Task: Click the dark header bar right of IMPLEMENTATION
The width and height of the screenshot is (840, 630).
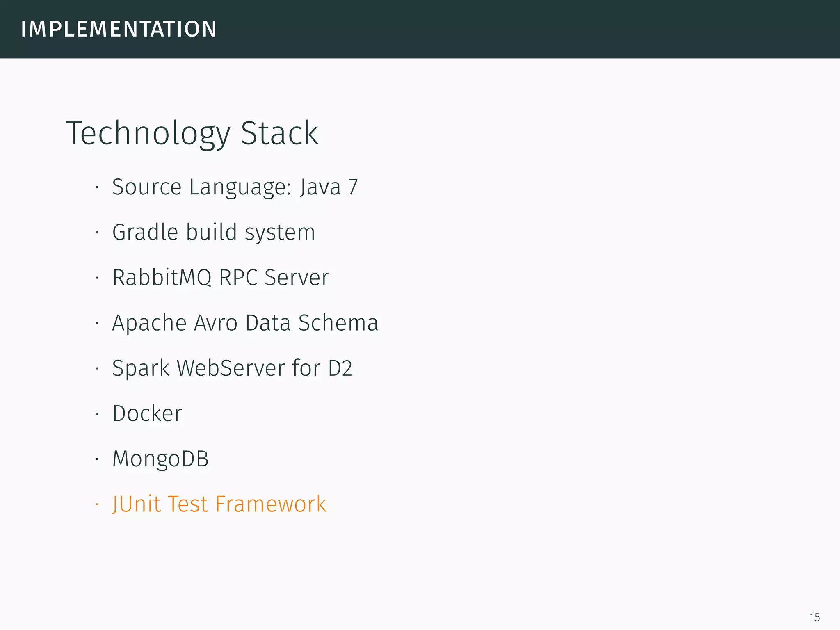Action: click(533, 29)
